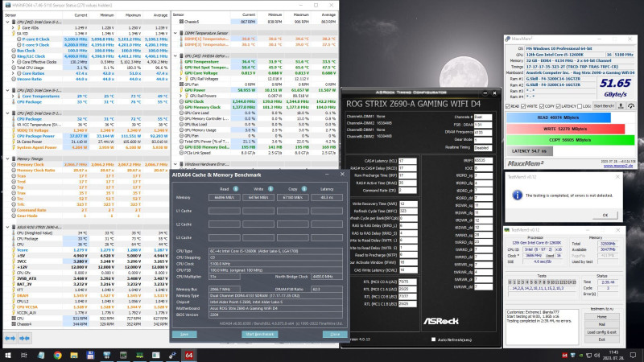Click Save button in AIDA64 benchmark

[184, 334]
